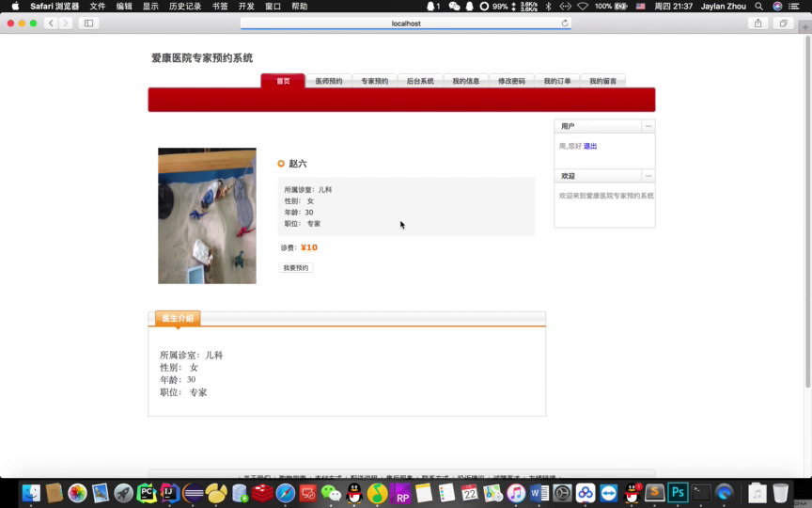Open Spotlight search in menu bar
This screenshot has height=508, width=812.
point(758,7)
